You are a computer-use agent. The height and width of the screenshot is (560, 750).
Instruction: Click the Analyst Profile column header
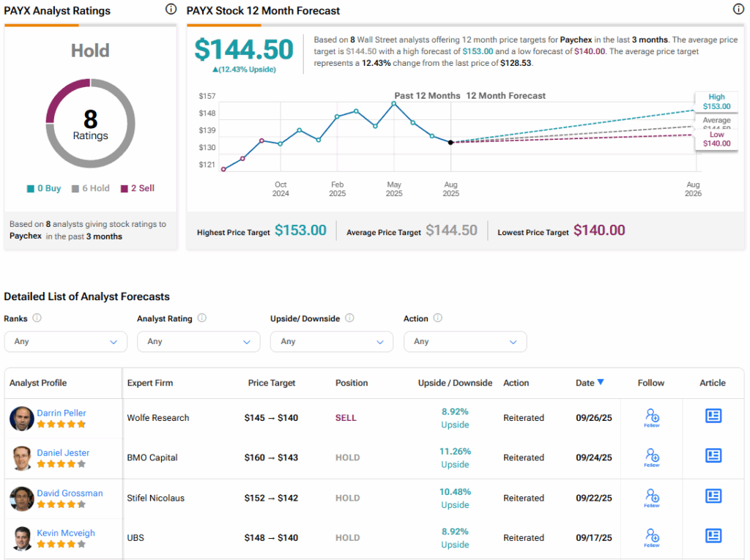(x=38, y=383)
